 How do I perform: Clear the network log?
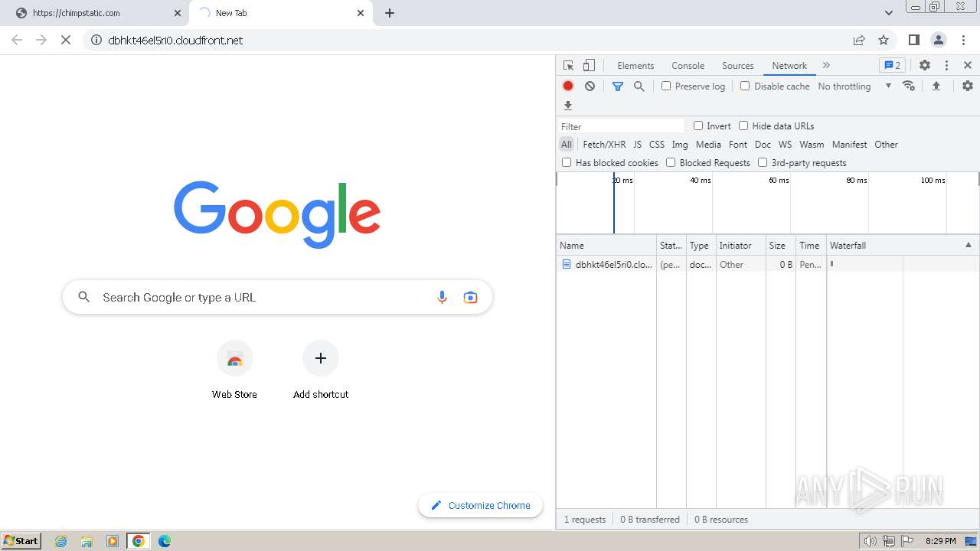pos(590,86)
